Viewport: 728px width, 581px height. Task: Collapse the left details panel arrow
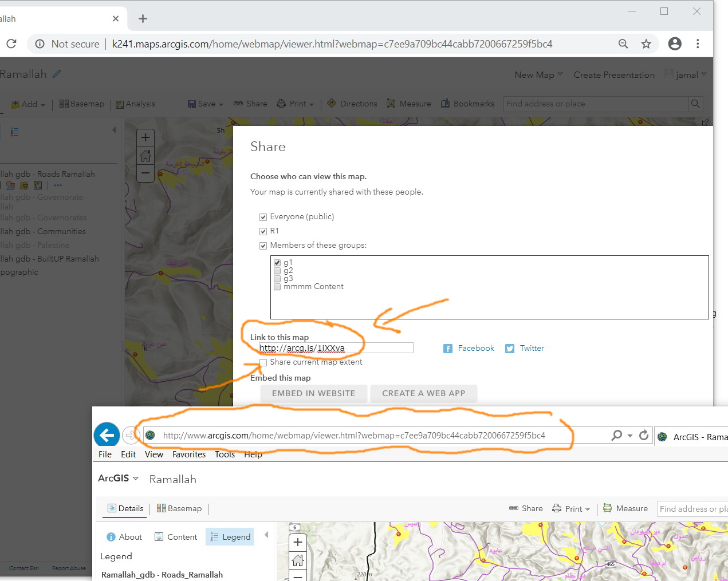coord(114,130)
